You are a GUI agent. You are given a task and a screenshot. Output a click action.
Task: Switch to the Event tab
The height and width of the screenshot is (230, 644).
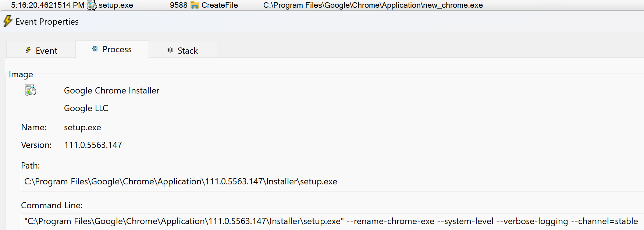pos(46,51)
